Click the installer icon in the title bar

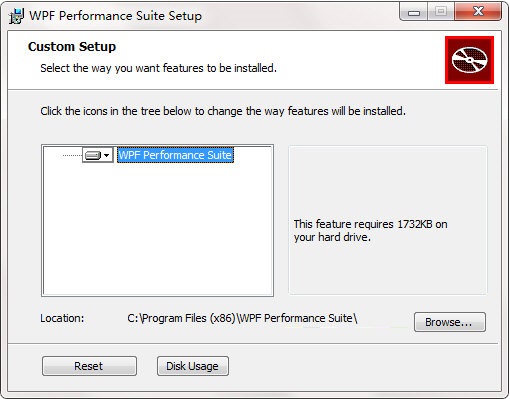tap(16, 16)
